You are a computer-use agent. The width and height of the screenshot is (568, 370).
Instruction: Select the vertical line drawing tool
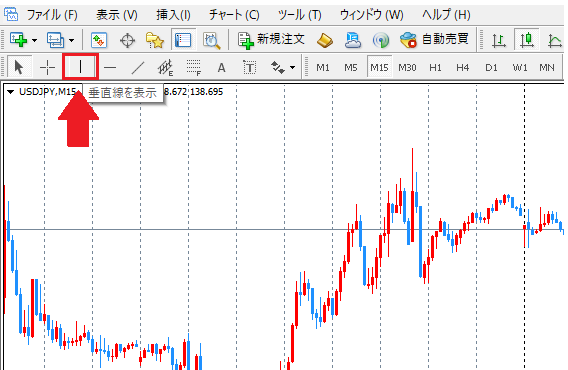[80, 67]
